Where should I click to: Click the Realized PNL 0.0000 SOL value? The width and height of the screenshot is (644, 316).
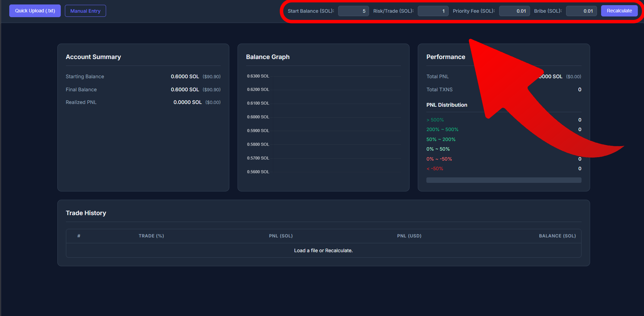187,102
